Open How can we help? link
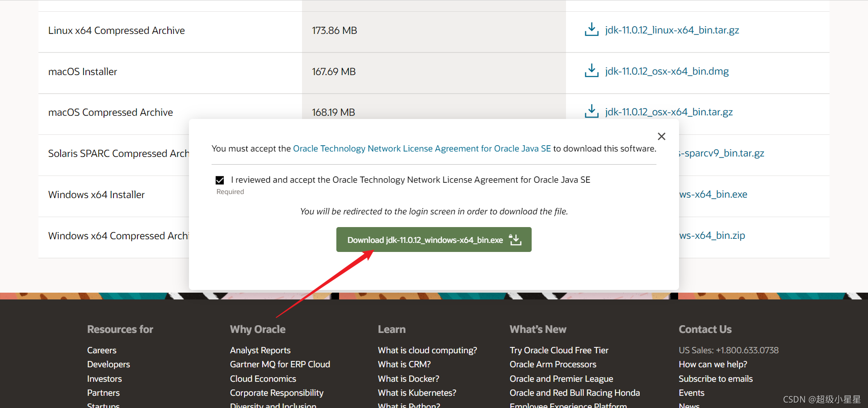The width and height of the screenshot is (868, 408). (712, 364)
